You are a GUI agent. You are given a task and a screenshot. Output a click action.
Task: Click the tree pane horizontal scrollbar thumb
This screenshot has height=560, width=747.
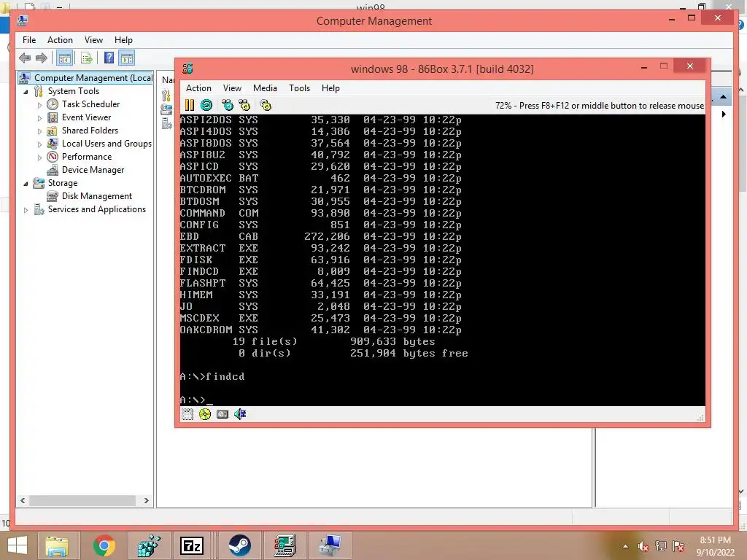coord(82,500)
